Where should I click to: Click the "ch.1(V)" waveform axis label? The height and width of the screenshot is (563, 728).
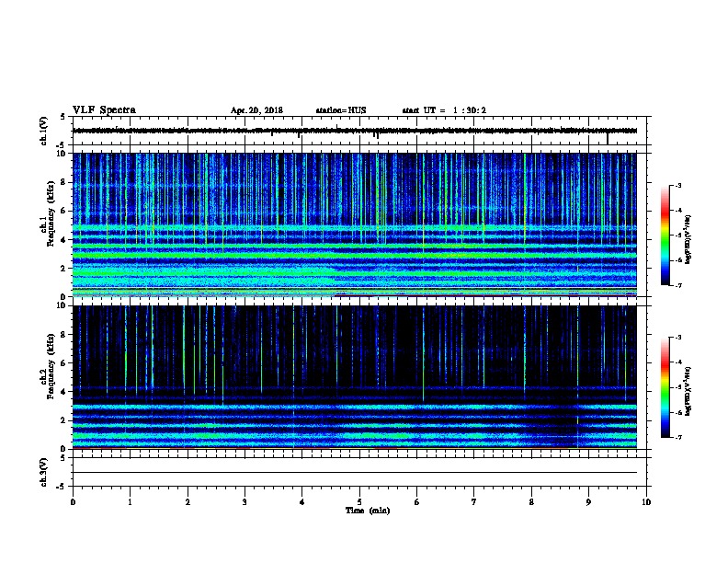[44, 131]
